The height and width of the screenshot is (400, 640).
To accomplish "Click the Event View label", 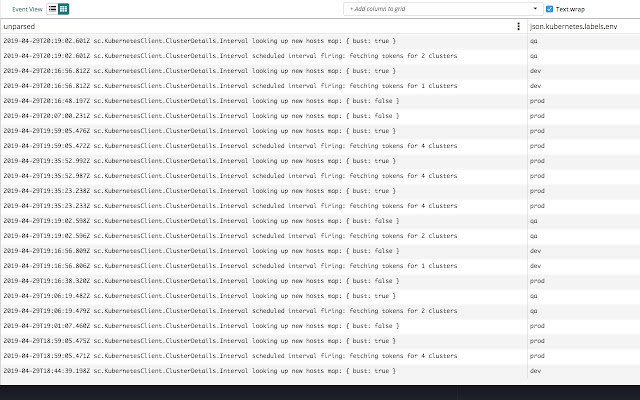I will point(27,9).
